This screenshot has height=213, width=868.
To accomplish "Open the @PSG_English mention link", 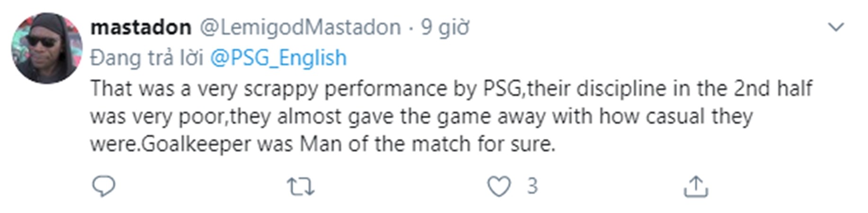I will click(x=278, y=58).
